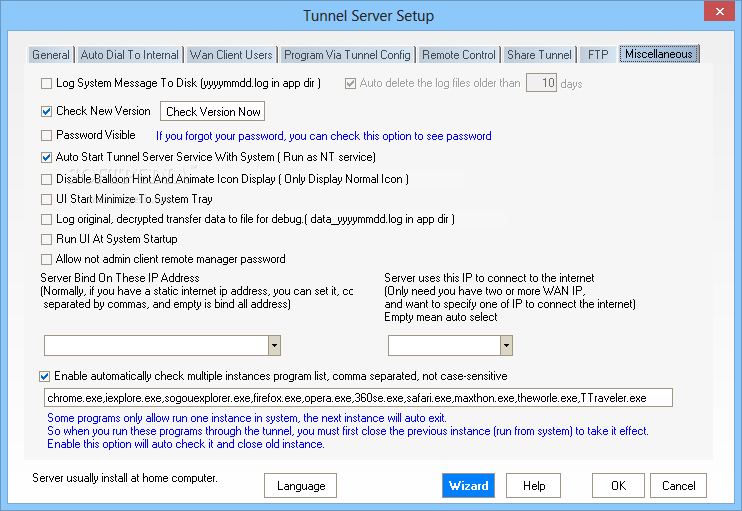Click the Check Version Now button
742x511 pixels.
(x=214, y=112)
